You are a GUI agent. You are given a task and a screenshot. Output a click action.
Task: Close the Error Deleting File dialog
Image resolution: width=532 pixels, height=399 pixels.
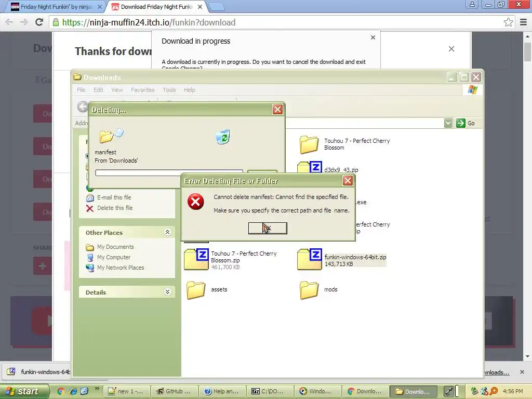click(x=348, y=180)
